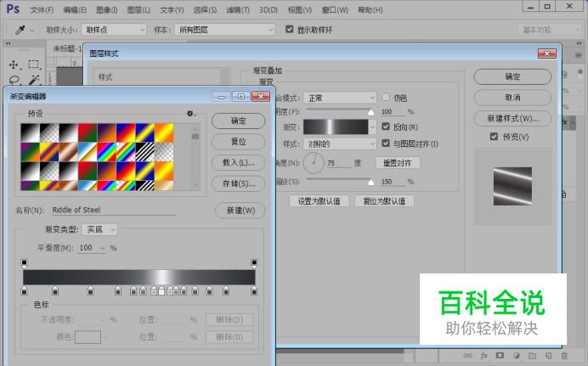Open the 图像(I) menu
Image resolution: width=588 pixels, height=366 pixels.
click(107, 10)
